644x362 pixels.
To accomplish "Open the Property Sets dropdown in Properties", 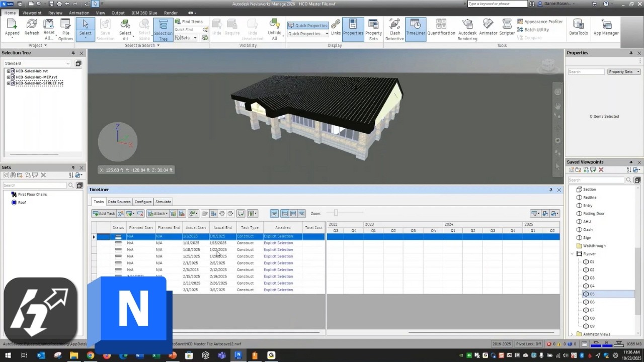I will (624, 72).
